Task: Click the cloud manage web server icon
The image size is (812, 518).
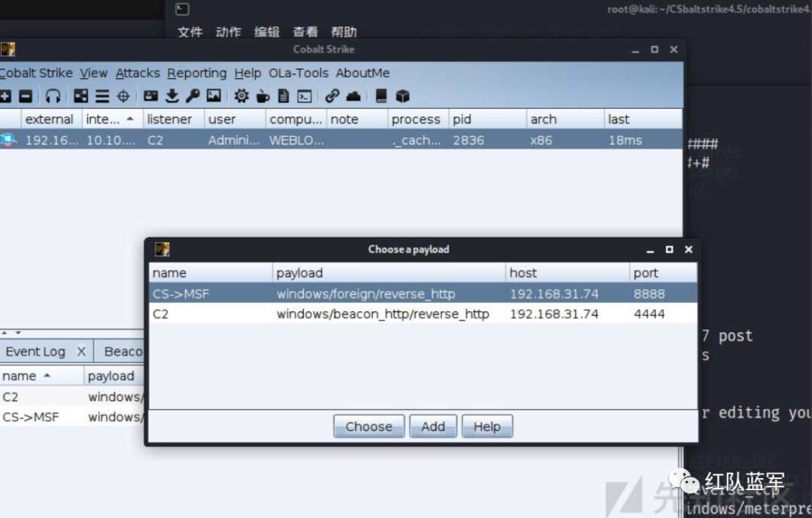Action: point(353,95)
